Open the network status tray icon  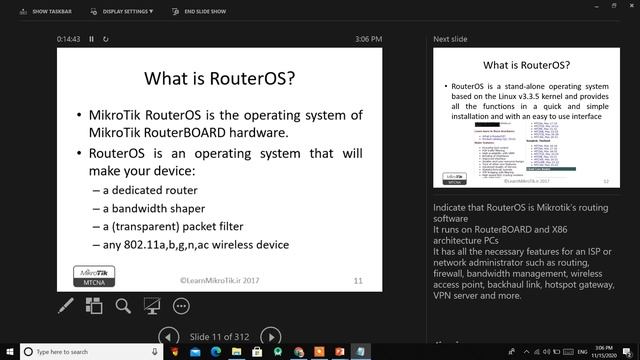(x=537, y=351)
